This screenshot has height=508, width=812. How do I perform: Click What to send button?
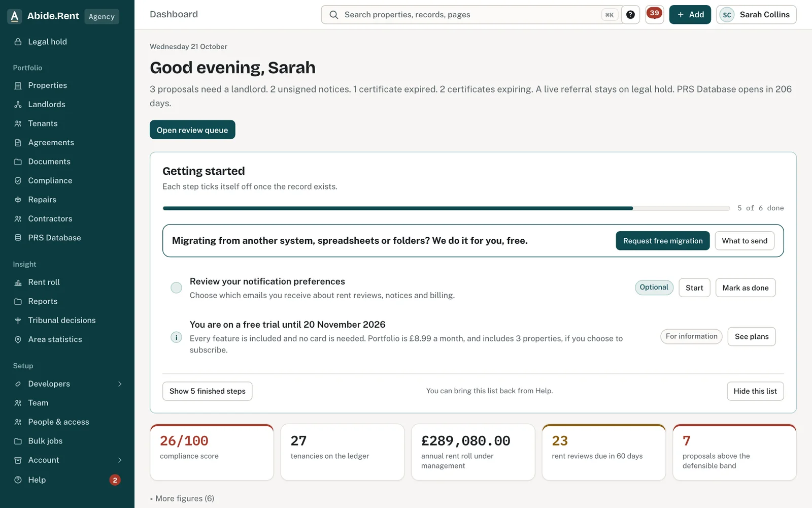pos(745,241)
